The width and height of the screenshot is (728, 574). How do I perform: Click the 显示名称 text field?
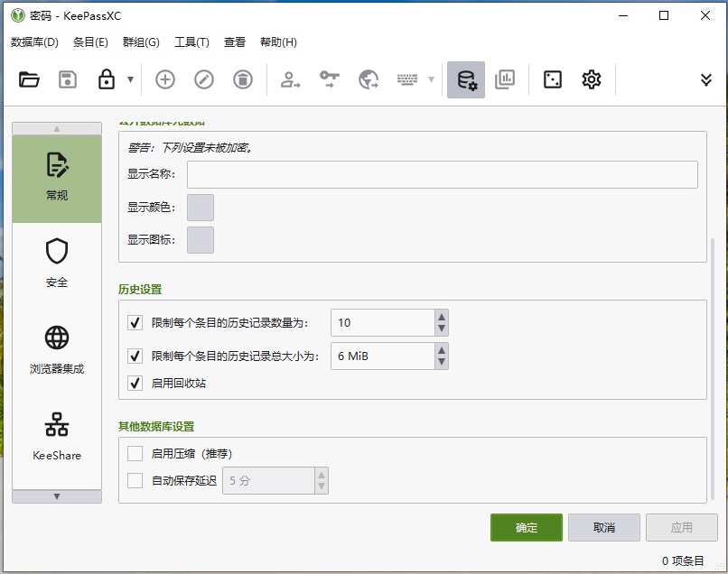(x=442, y=174)
